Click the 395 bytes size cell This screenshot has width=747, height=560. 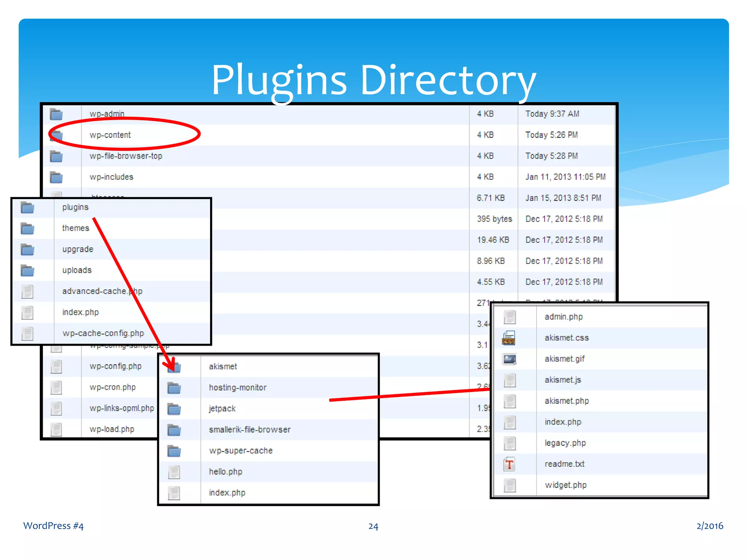(x=494, y=219)
